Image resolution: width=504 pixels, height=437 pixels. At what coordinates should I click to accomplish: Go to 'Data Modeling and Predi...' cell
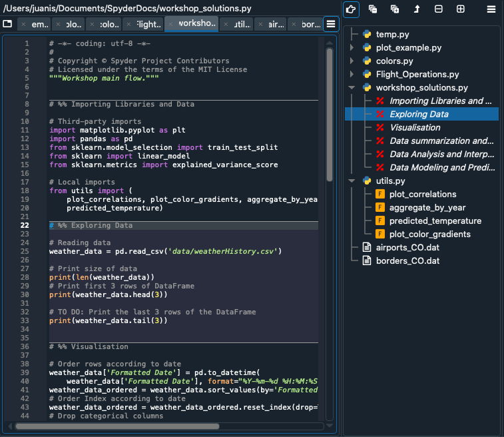442,167
